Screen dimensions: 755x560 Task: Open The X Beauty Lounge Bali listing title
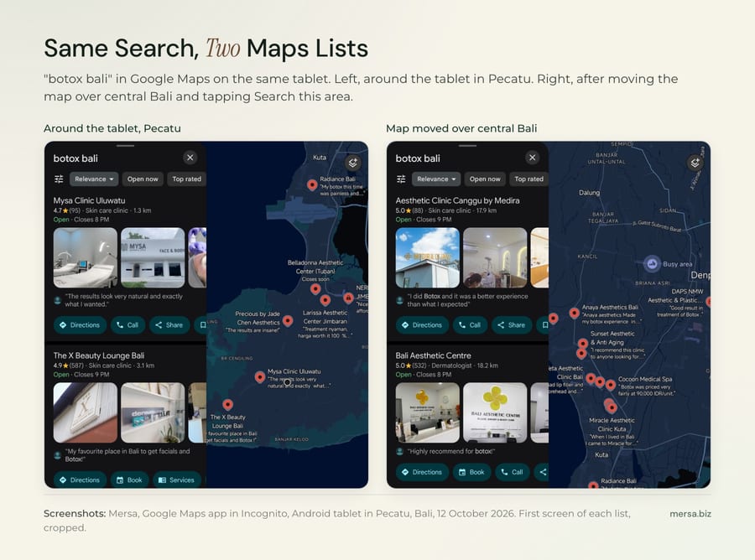coord(99,355)
